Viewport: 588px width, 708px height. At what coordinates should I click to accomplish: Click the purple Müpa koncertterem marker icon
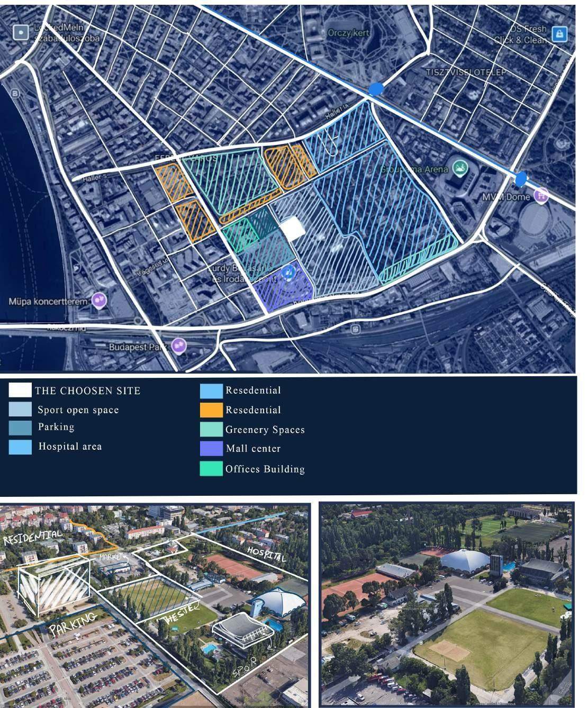point(99,300)
